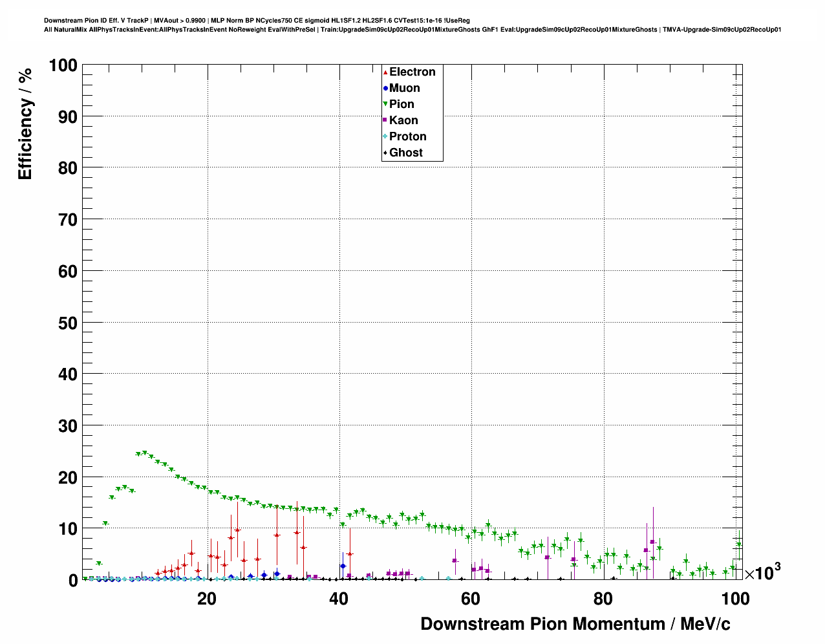Click the Pion legend label
825x644 pixels.
[x=402, y=104]
